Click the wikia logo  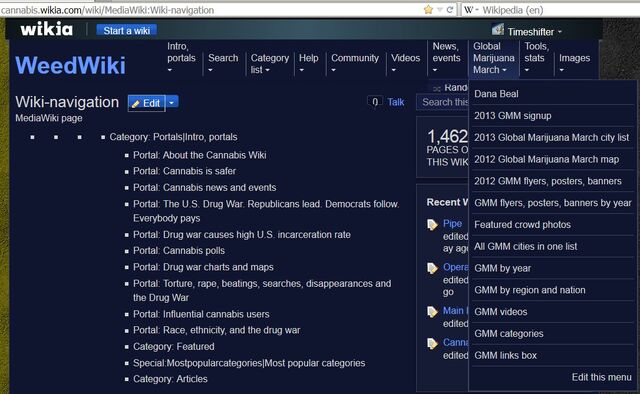[x=47, y=29]
